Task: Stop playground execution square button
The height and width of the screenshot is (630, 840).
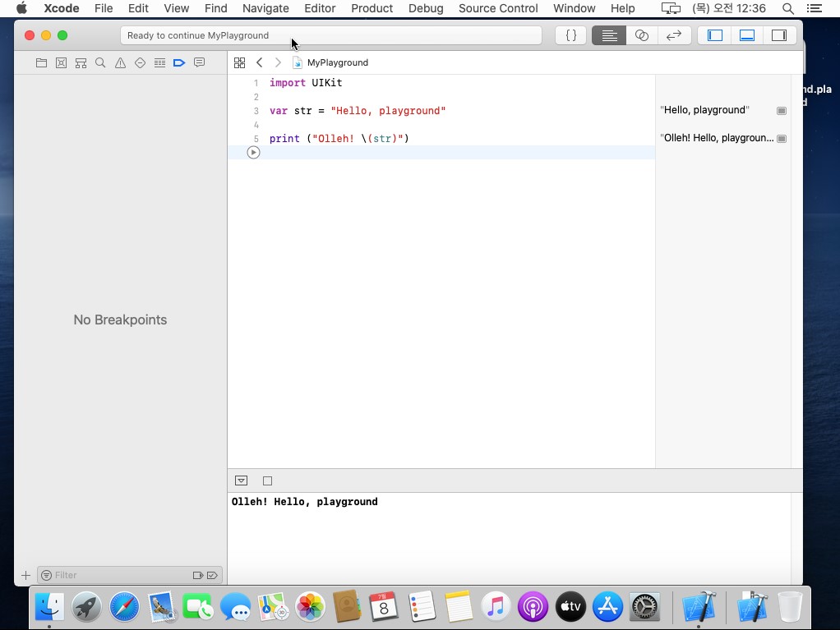Action: click(x=267, y=481)
